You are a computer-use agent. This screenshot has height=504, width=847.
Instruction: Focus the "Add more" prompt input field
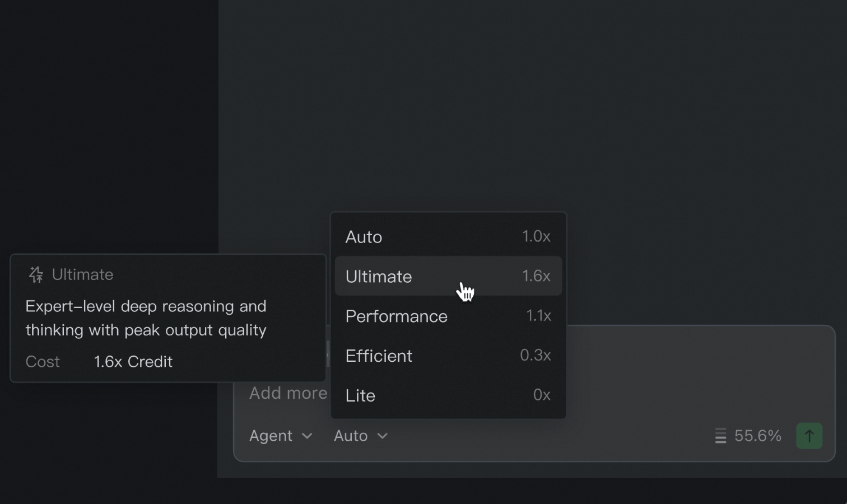click(287, 393)
